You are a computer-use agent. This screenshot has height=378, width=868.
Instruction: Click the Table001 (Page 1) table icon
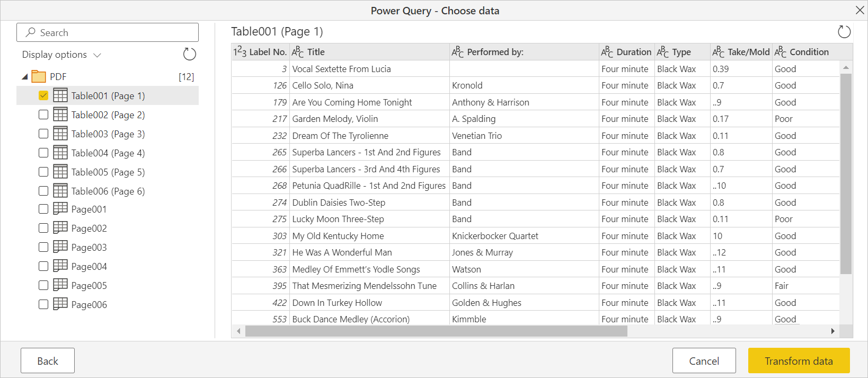pos(60,95)
